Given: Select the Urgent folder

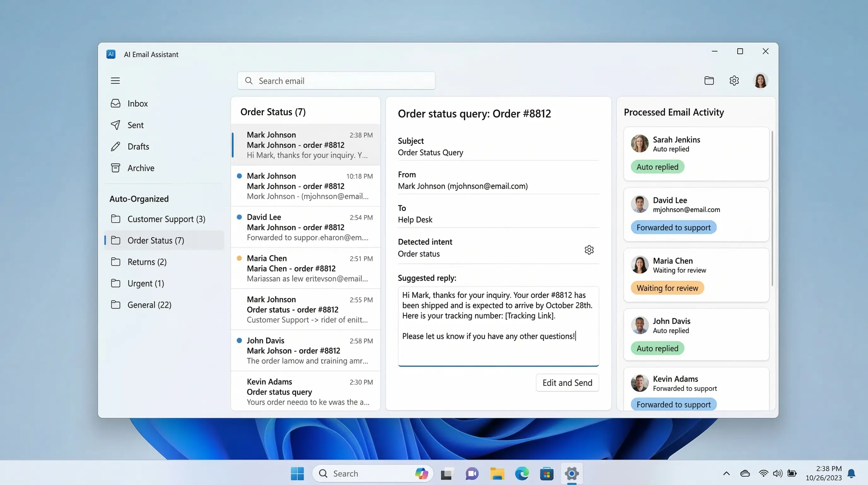Looking at the screenshot, I should [145, 283].
